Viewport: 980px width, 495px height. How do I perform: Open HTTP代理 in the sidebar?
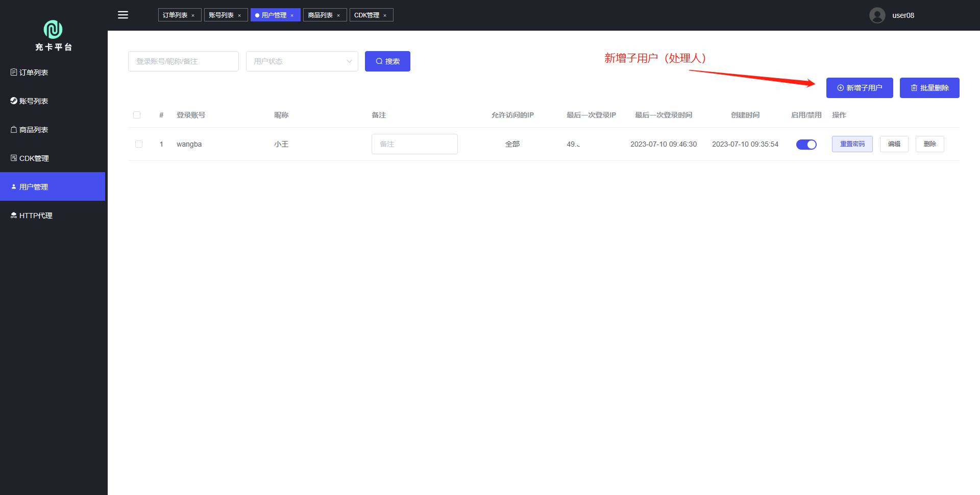click(53, 216)
